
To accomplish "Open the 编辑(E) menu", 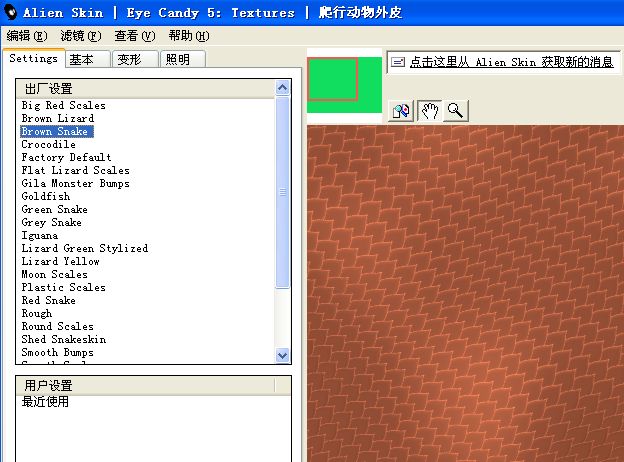I will 27,36.
